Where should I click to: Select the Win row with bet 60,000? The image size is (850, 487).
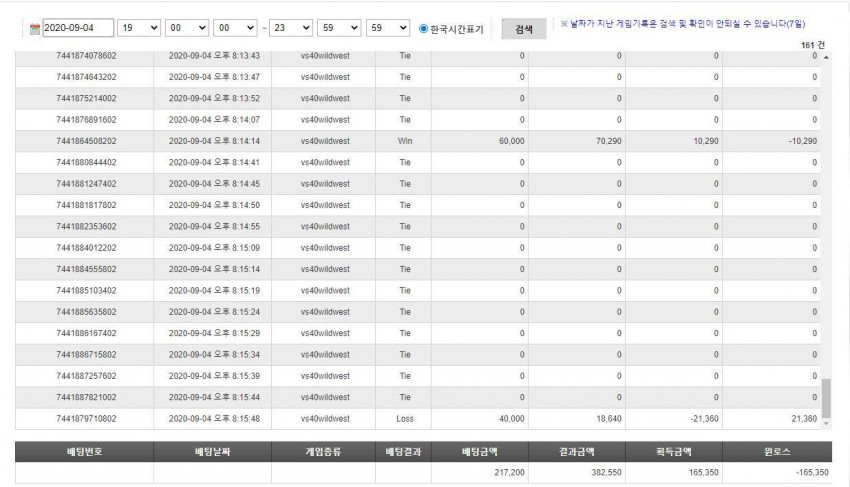[x=417, y=141]
